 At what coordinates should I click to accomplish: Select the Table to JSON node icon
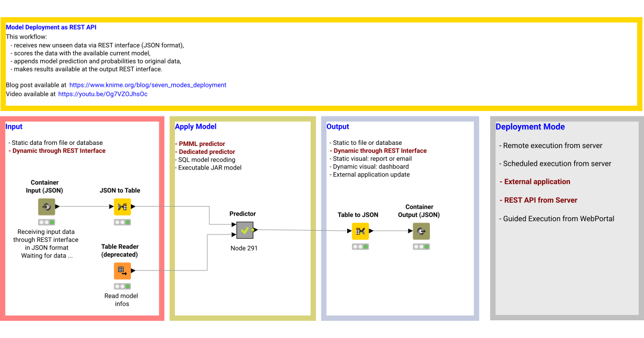click(x=360, y=231)
